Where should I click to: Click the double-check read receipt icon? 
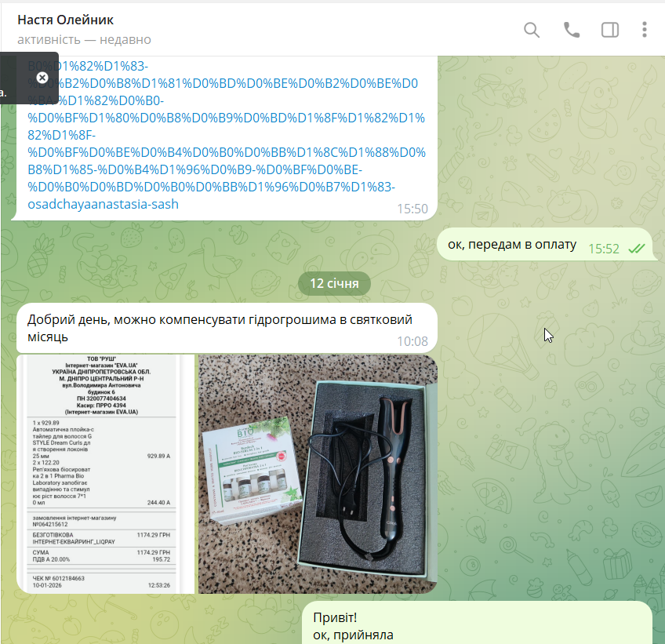click(x=636, y=249)
